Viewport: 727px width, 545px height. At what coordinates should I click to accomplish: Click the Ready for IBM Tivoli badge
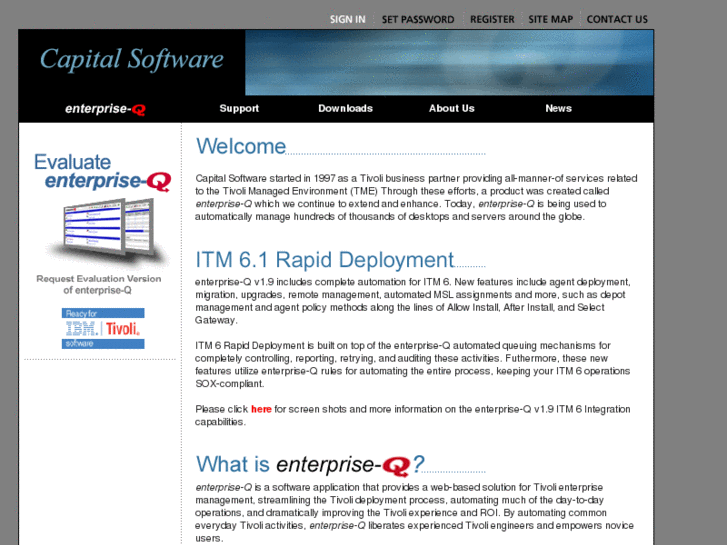(103, 328)
